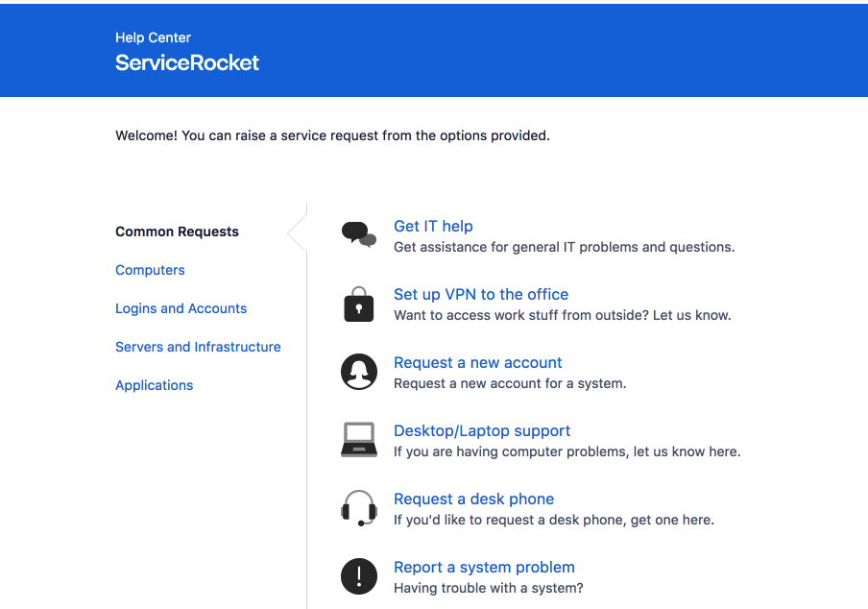Click the 'If you'd like to request a desk phone' text
The width and height of the screenshot is (868, 609).
(x=554, y=520)
